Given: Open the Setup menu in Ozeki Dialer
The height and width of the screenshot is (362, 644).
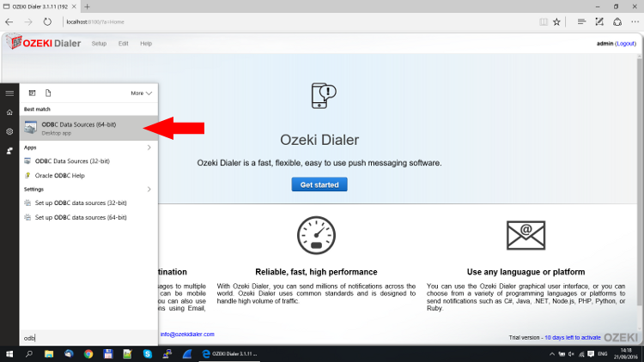Looking at the screenshot, I should (99, 43).
